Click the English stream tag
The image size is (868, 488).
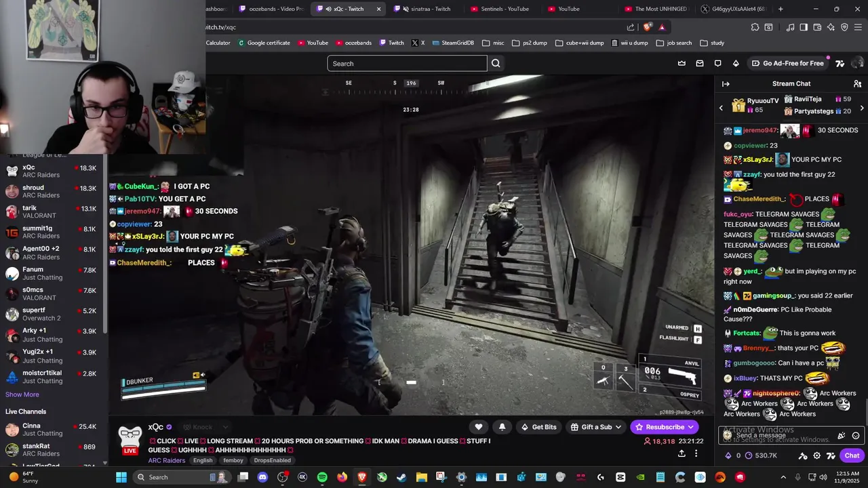(203, 460)
